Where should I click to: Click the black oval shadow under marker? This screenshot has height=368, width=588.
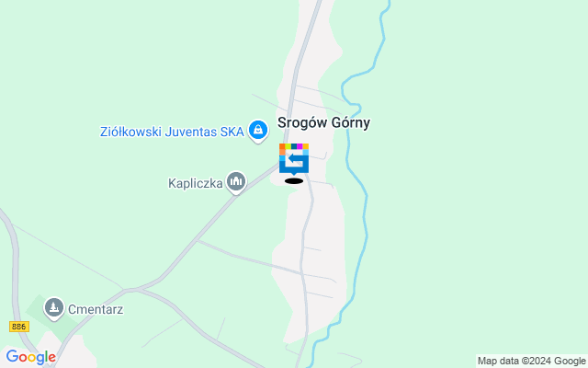tap(294, 181)
